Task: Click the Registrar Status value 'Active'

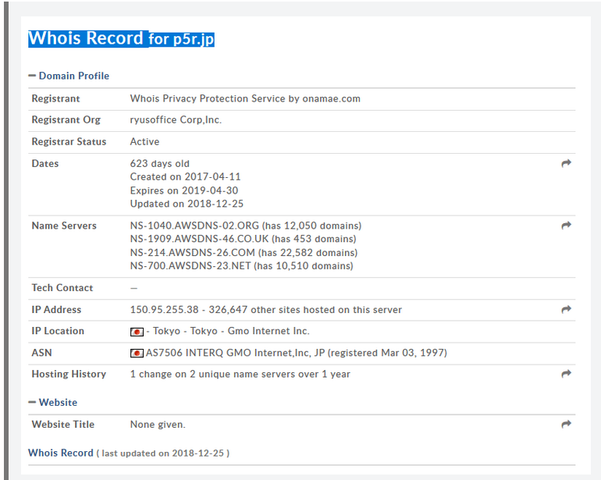Action: tap(145, 142)
